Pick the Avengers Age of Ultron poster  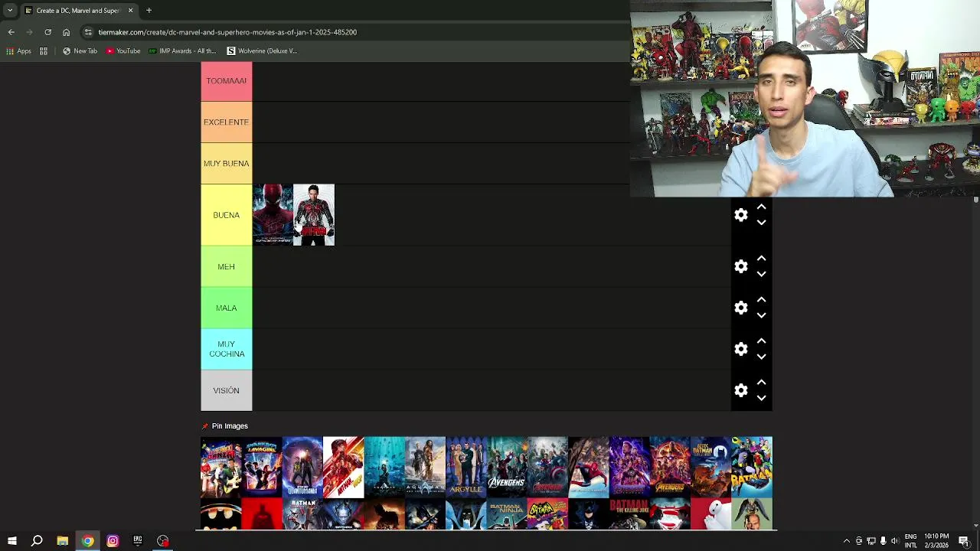[x=547, y=467]
